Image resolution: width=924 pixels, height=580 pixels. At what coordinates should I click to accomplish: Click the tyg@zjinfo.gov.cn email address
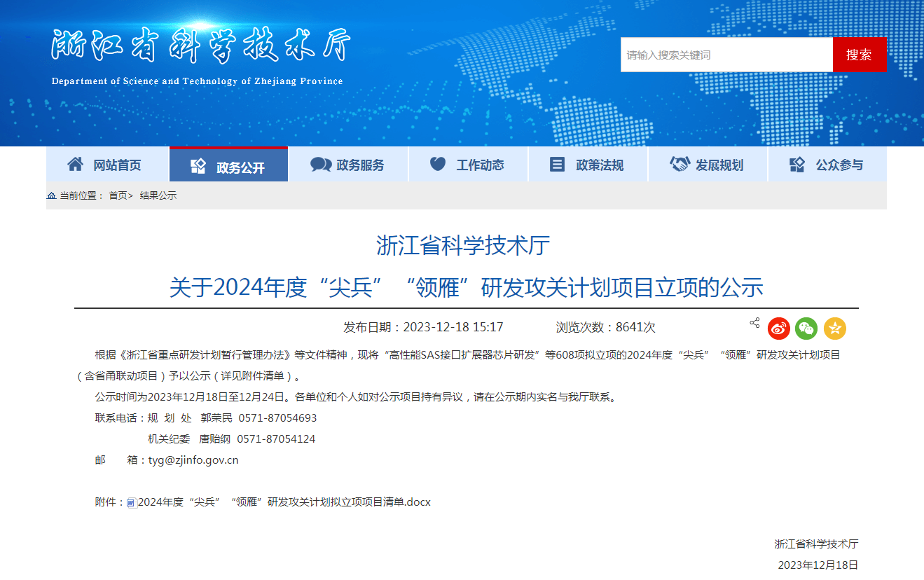click(x=193, y=460)
